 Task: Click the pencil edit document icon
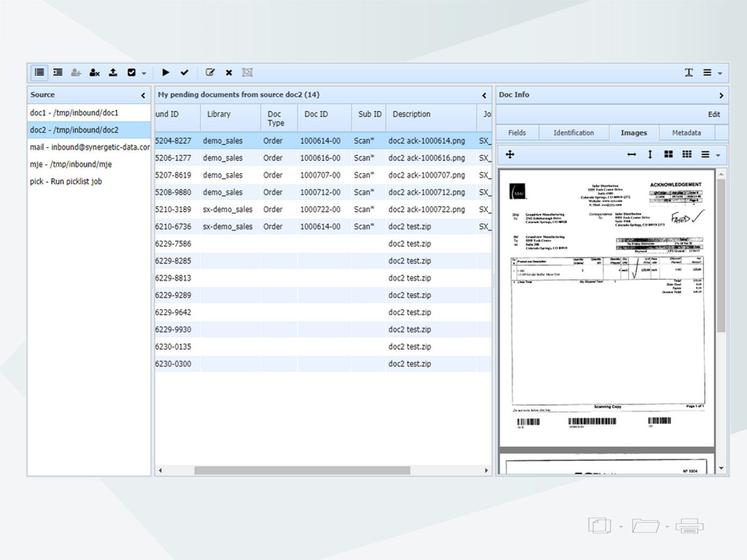coord(210,73)
